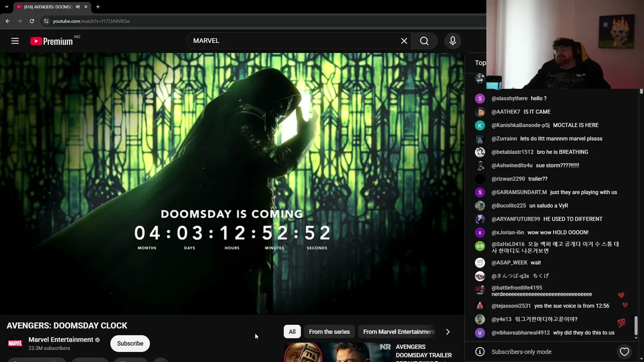Mute the tab via speaker icon
Image resolution: width=644 pixels, height=362 pixels.
(77, 7)
